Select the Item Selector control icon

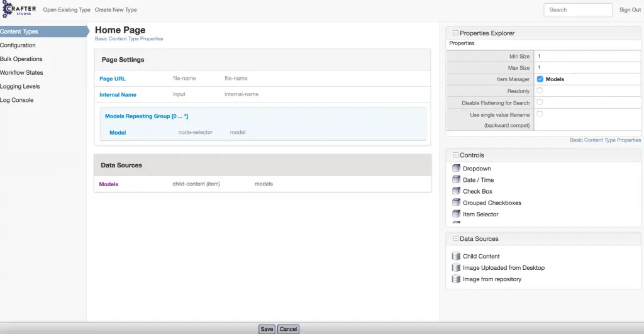[457, 214]
